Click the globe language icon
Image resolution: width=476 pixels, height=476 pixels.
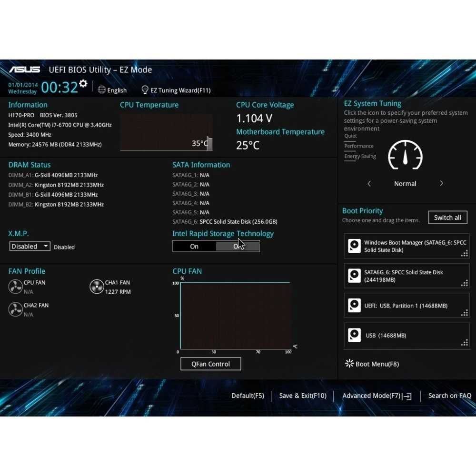pyautogui.click(x=102, y=90)
